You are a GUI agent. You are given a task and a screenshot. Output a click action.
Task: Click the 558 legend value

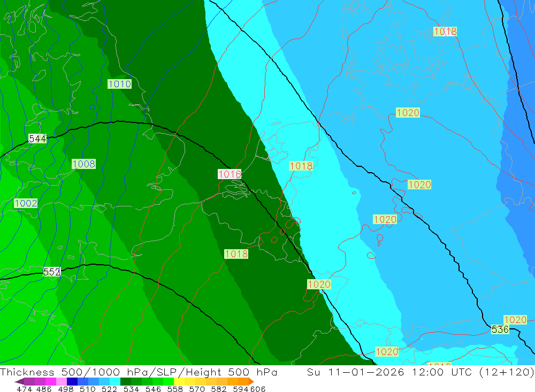(175, 389)
